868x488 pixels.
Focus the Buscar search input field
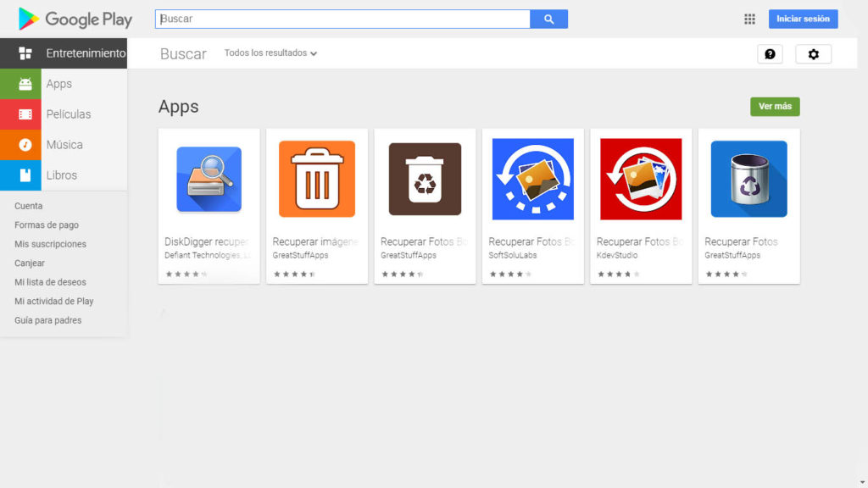[342, 19]
